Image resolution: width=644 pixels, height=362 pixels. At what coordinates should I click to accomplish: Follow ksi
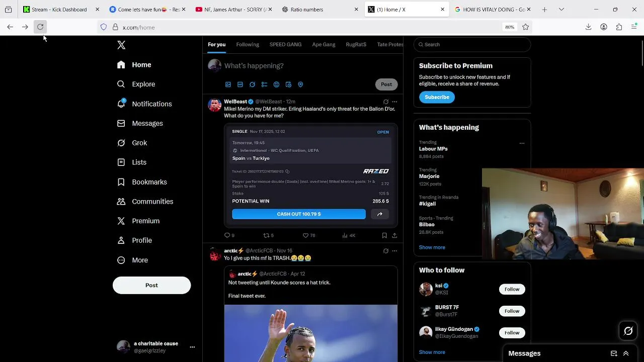coord(512,289)
